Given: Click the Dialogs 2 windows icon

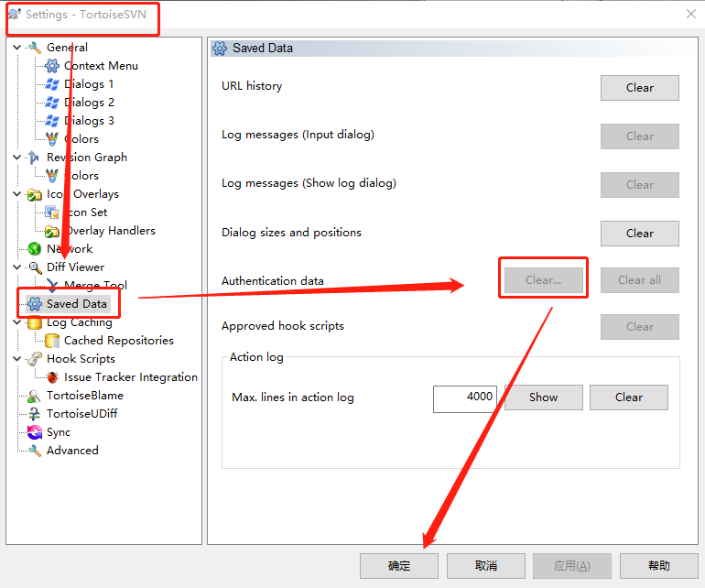Looking at the screenshot, I should coord(52,103).
